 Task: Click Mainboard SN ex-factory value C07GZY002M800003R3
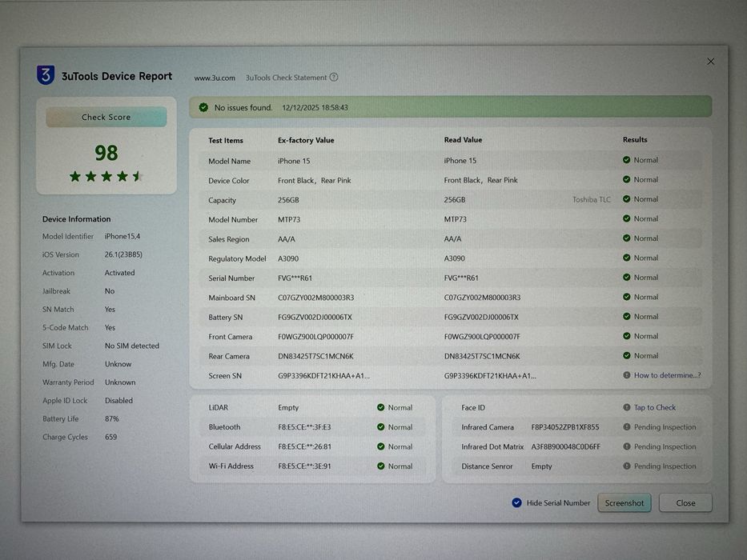316,298
